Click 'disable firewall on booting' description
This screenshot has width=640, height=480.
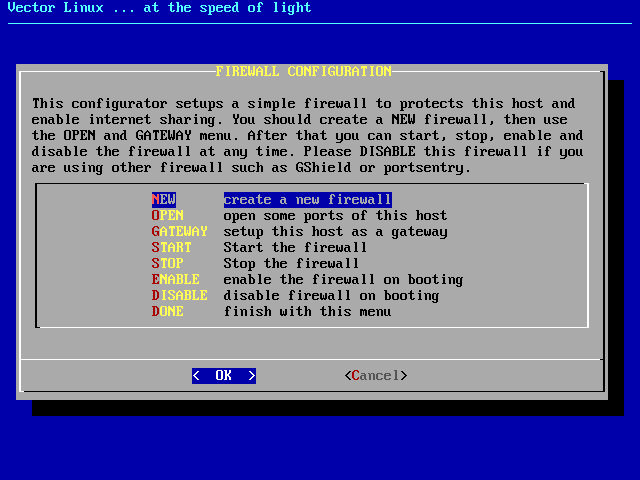click(x=331, y=296)
